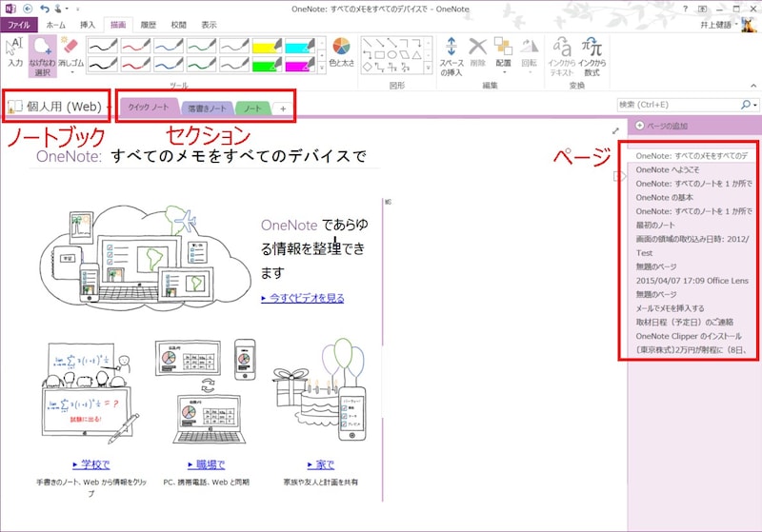Select the 入力 (Type) tool
Screen dimensions: 762x532
(x=14, y=52)
